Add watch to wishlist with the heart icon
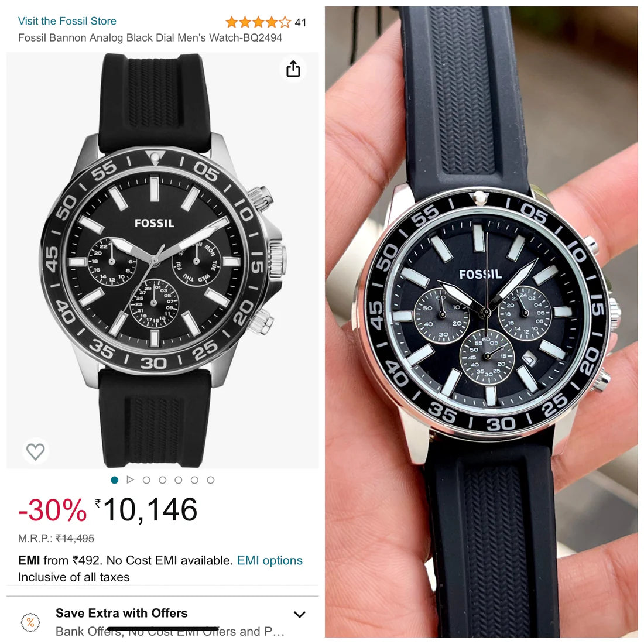This screenshot has width=644, height=644. click(x=36, y=451)
